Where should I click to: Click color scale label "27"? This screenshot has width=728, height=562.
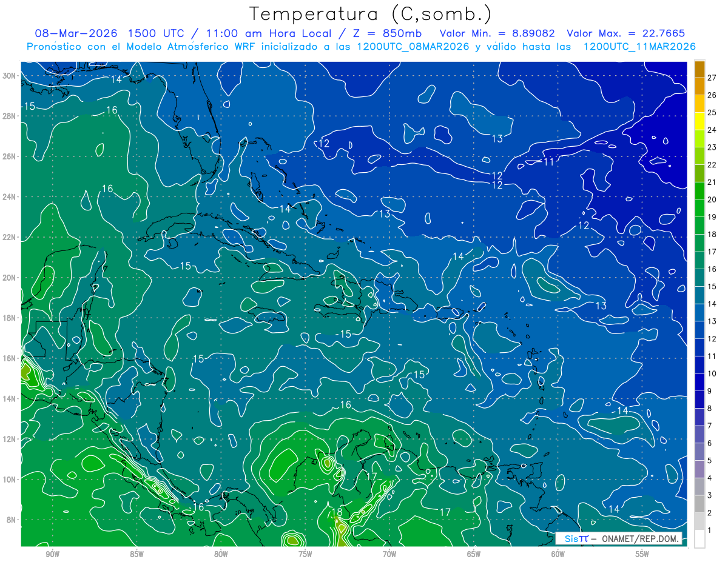tap(712, 77)
